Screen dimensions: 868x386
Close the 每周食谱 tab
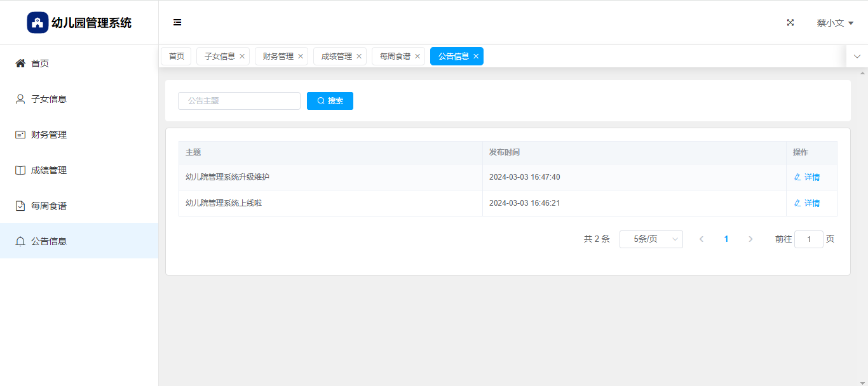pos(417,57)
